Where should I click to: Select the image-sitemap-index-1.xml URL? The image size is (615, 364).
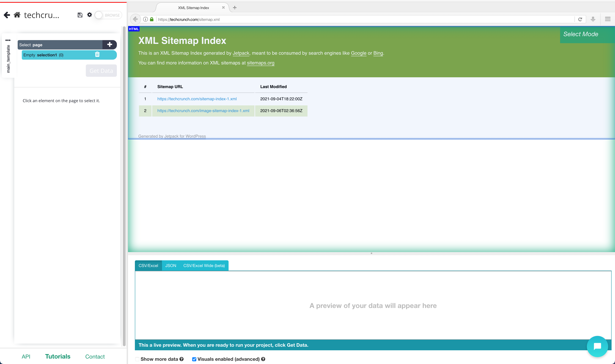pyautogui.click(x=203, y=111)
